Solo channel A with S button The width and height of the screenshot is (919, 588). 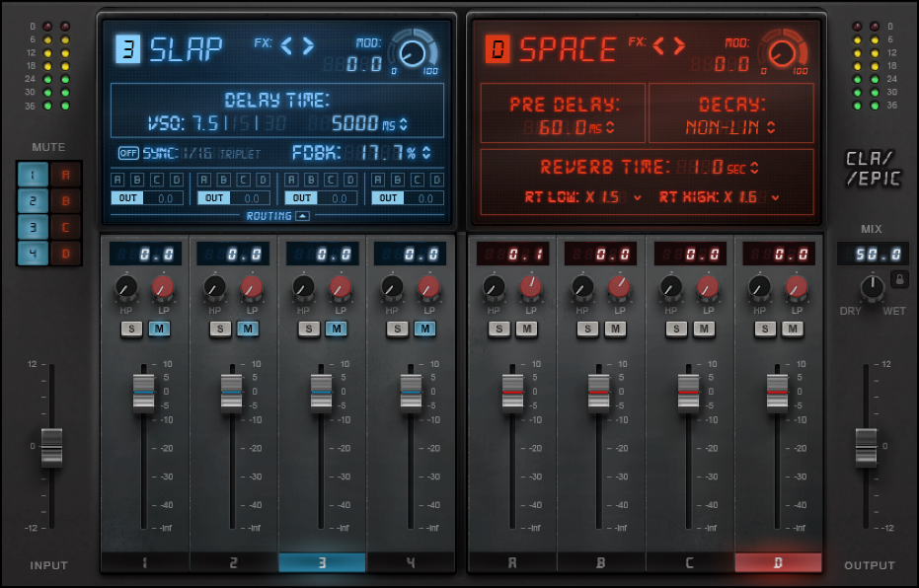[x=499, y=330]
